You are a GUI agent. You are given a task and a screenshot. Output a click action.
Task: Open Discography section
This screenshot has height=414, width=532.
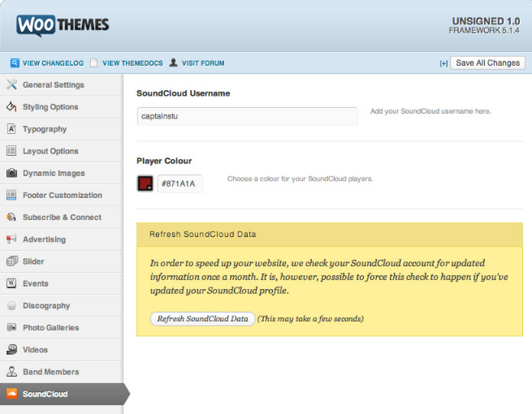pos(62,305)
